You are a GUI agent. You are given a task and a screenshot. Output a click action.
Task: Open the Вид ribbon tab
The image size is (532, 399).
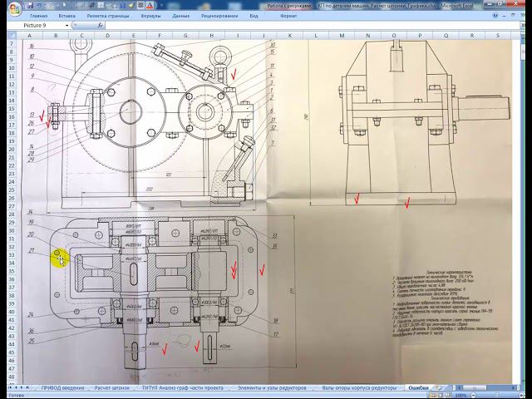[x=254, y=16]
